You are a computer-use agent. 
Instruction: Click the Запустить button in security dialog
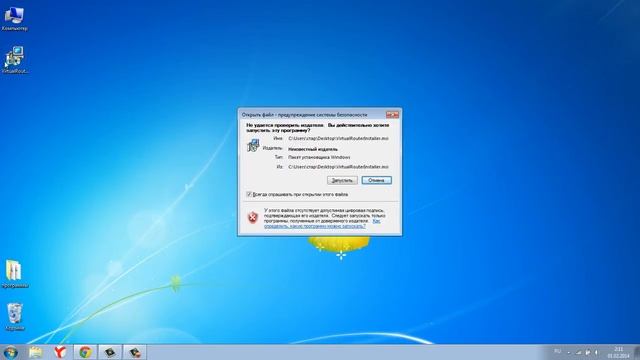pyautogui.click(x=342, y=180)
